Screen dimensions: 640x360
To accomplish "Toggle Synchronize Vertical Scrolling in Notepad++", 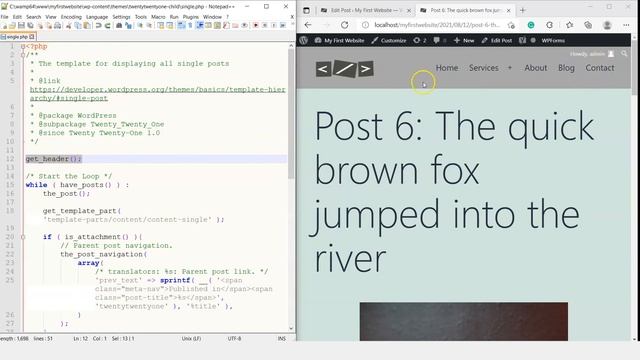I will point(160,25).
